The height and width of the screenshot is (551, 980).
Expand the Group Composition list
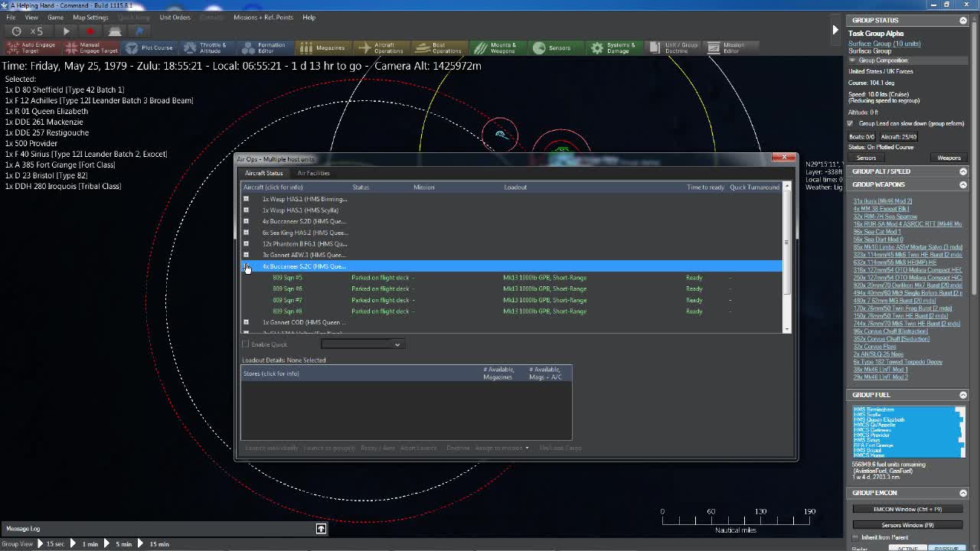[x=852, y=60]
